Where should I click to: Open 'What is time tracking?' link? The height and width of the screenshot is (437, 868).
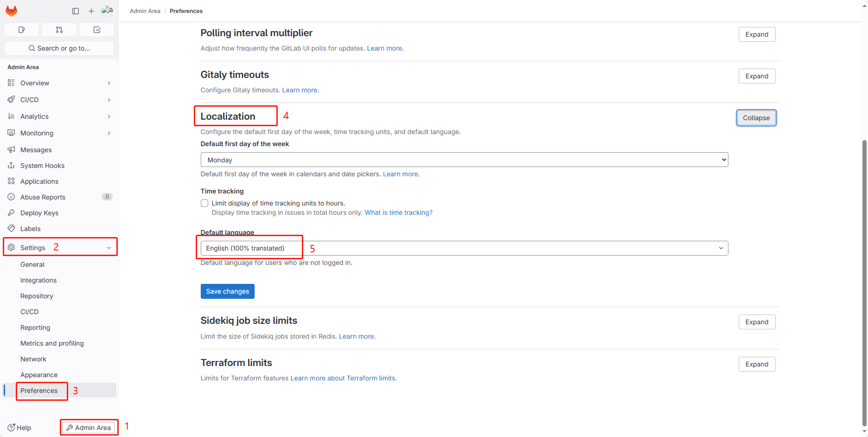click(398, 212)
